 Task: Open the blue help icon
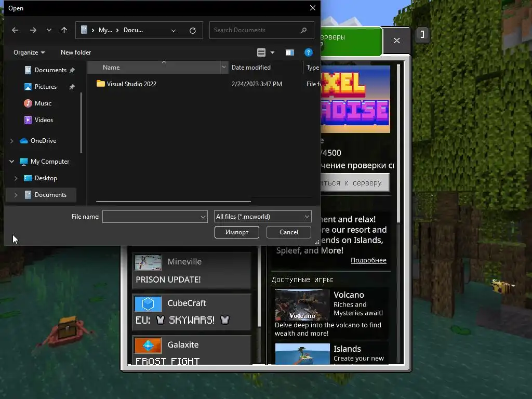(x=309, y=52)
